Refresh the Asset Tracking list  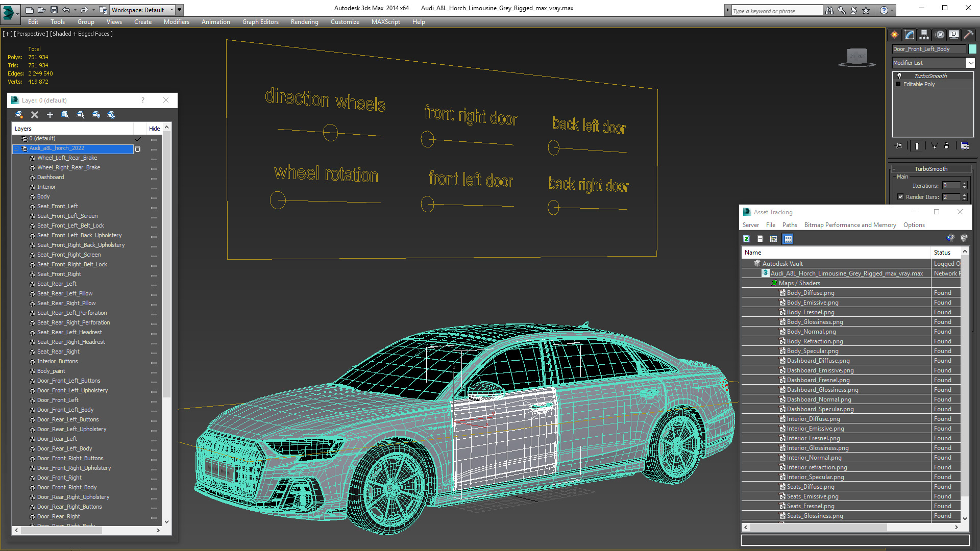(746, 239)
